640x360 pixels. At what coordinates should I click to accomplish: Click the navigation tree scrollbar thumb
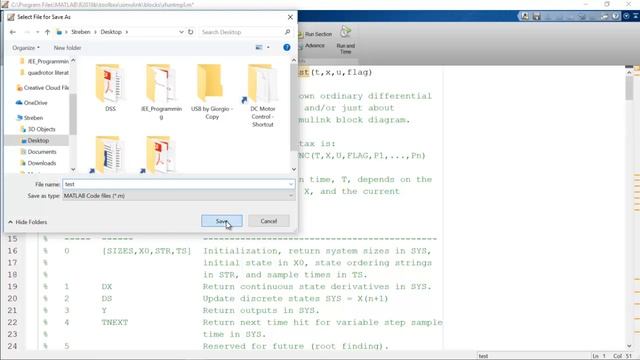click(73, 114)
